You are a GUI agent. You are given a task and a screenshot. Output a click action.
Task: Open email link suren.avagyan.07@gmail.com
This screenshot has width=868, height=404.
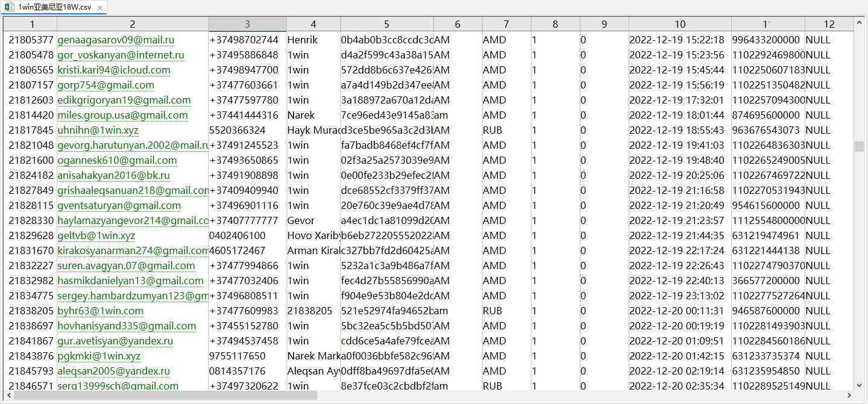[127, 266]
